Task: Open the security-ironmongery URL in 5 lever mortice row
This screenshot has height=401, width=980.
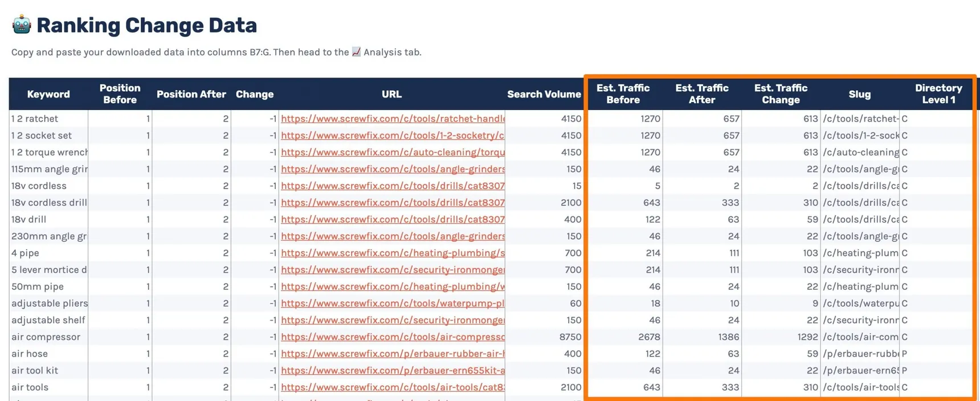Action: (x=393, y=270)
